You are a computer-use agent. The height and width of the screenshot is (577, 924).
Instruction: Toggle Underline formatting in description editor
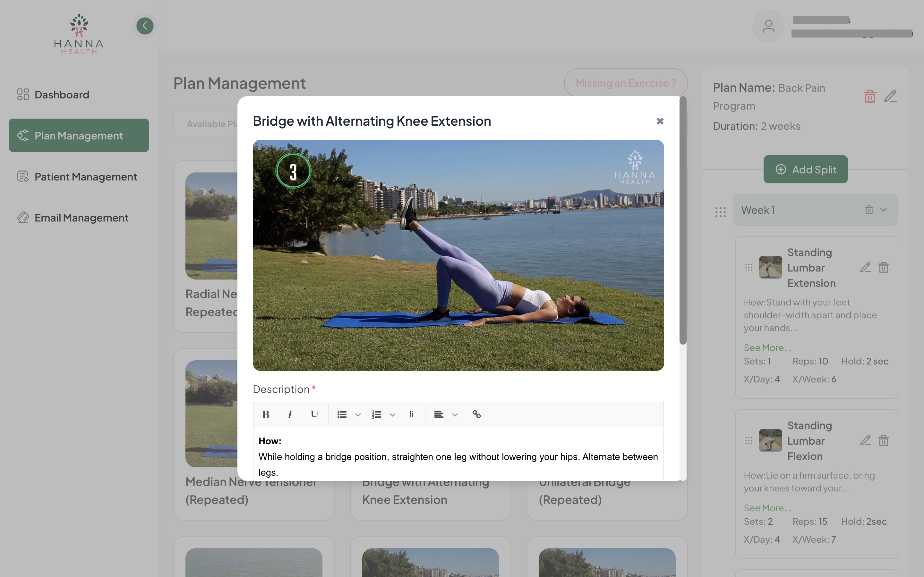coord(314,414)
